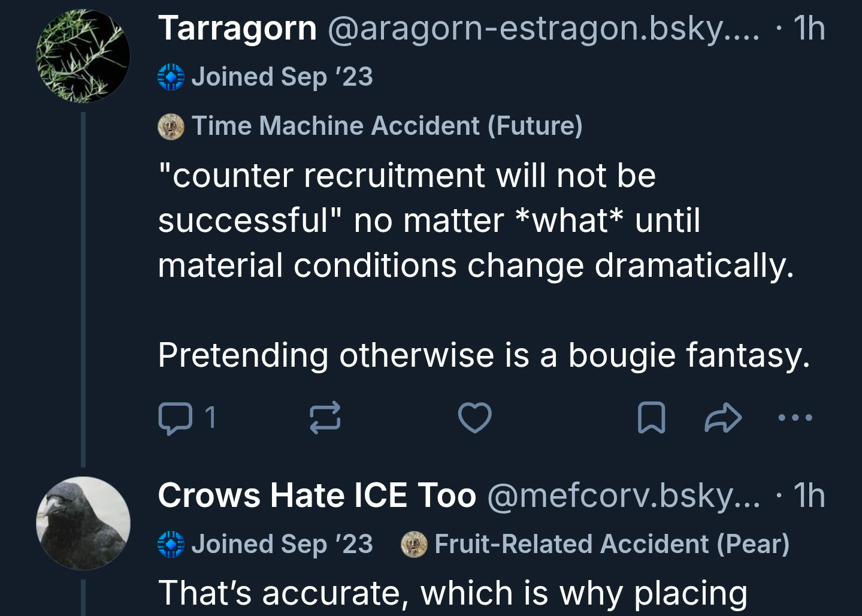Like Tarragorn's post with heart icon

(x=474, y=418)
